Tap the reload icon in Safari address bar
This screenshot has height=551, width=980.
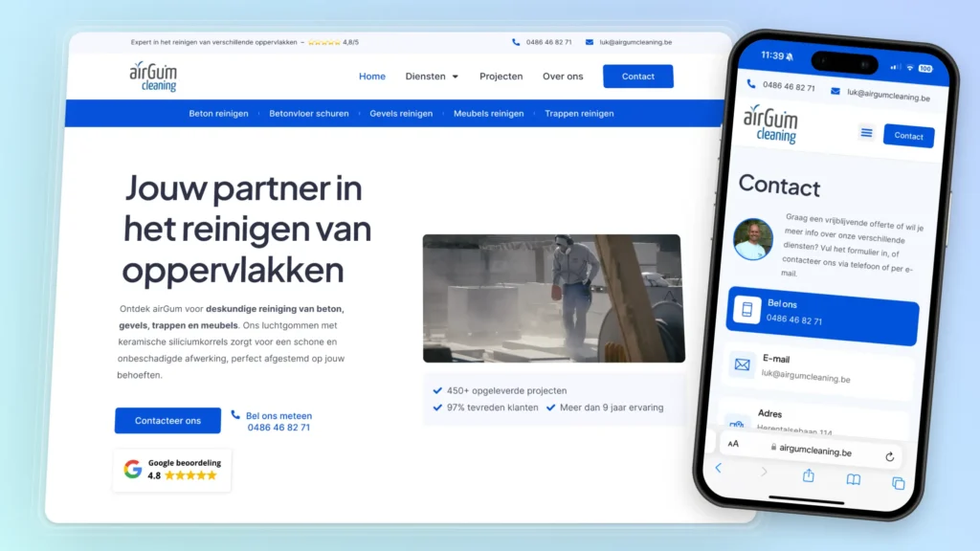890,456
